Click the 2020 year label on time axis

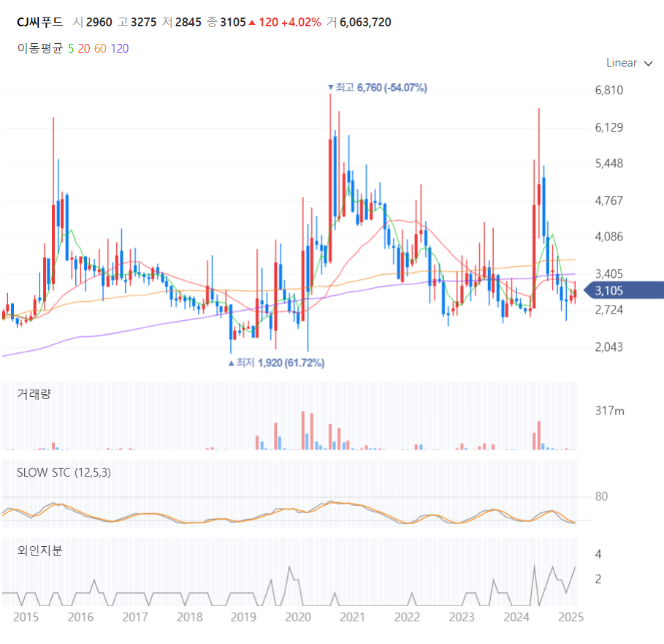[x=298, y=617]
